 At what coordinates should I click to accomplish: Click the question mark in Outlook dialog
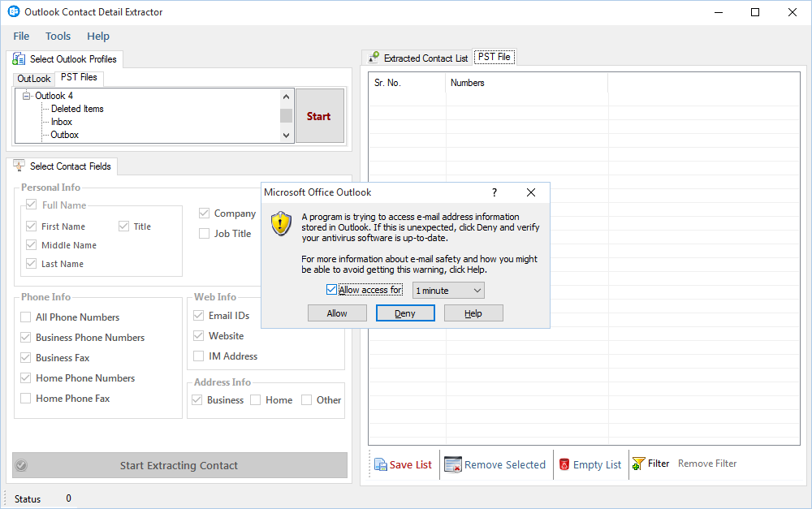coord(494,192)
